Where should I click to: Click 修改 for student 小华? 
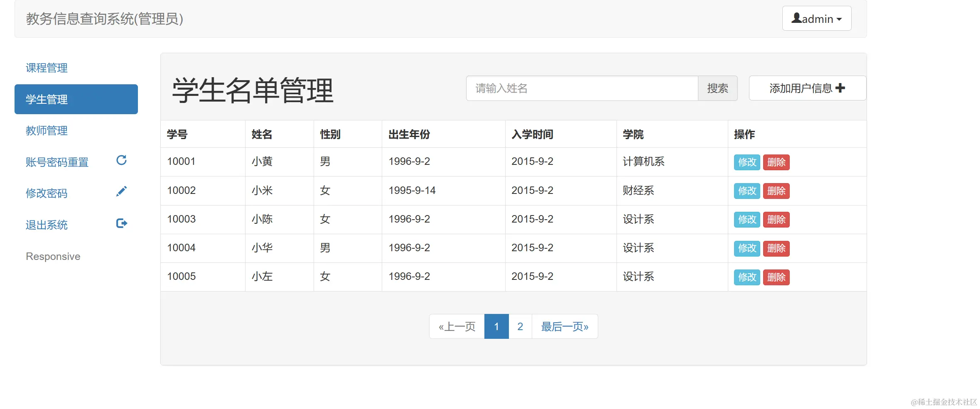point(746,248)
